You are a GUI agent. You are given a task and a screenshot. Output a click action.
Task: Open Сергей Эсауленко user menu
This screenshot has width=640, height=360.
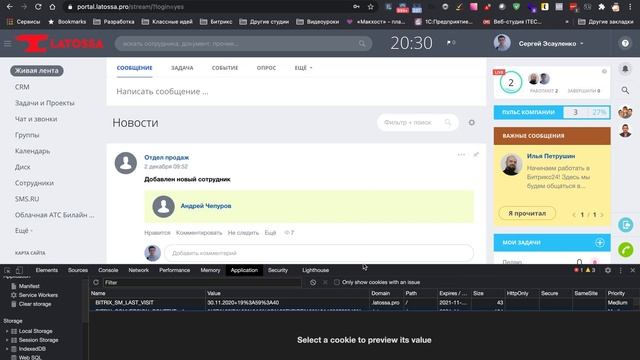551,43
